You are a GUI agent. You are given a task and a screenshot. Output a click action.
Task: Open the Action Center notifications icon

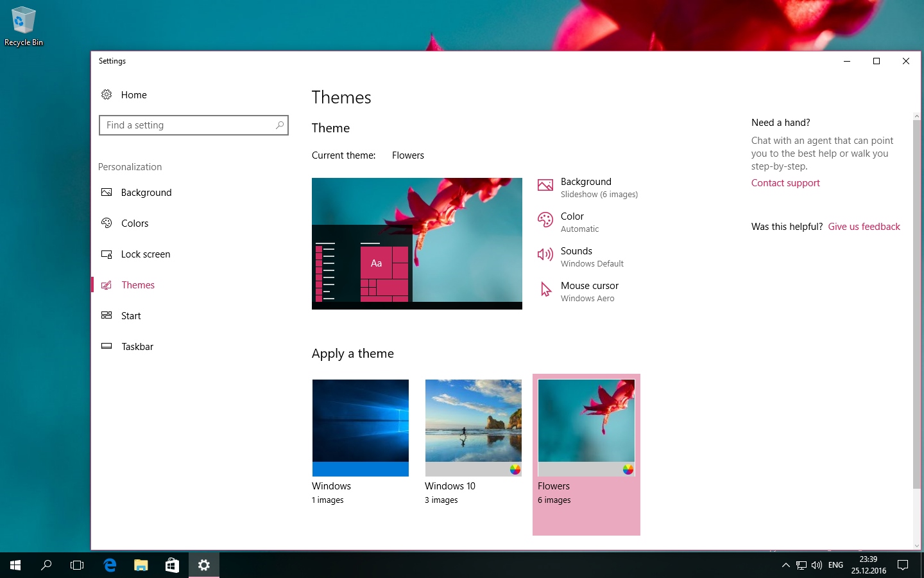point(903,565)
